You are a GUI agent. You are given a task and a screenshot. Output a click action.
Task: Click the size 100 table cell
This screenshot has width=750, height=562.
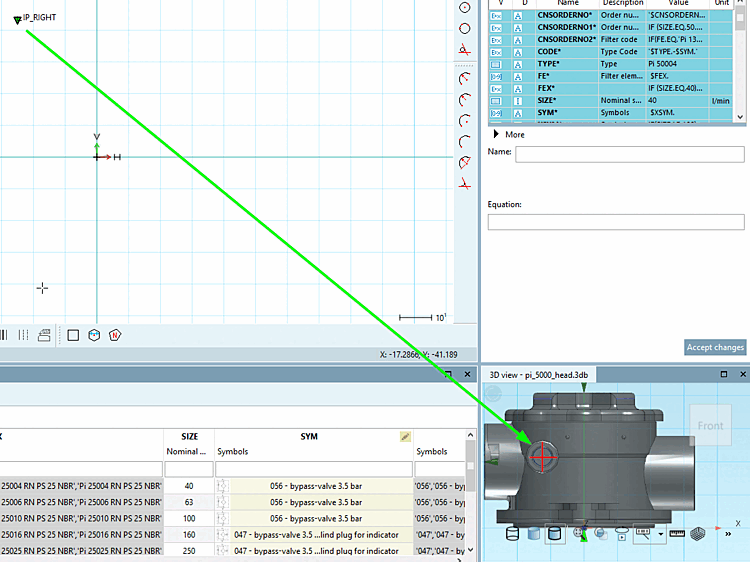tap(189, 518)
